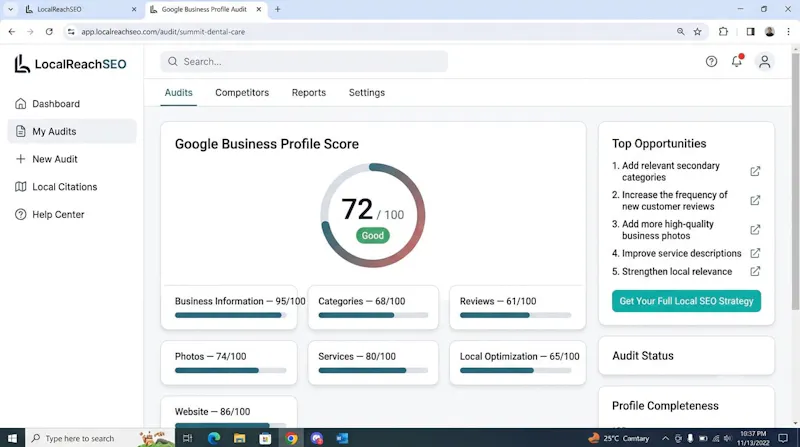The image size is (800, 447).
Task: Click the Profile Completeness heading
Action: (665, 406)
